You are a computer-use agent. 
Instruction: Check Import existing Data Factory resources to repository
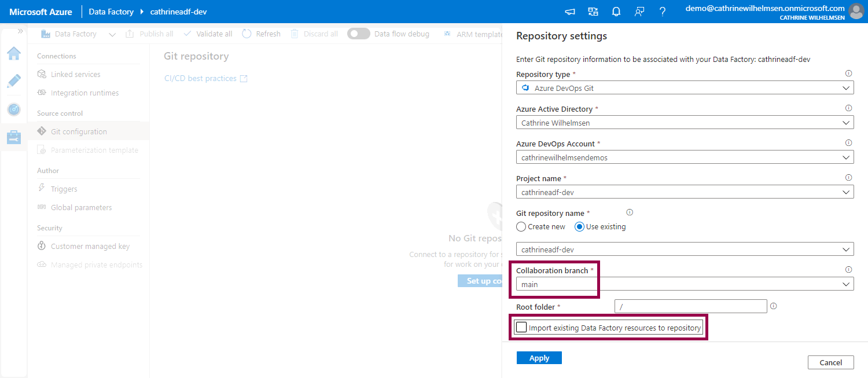tap(521, 327)
